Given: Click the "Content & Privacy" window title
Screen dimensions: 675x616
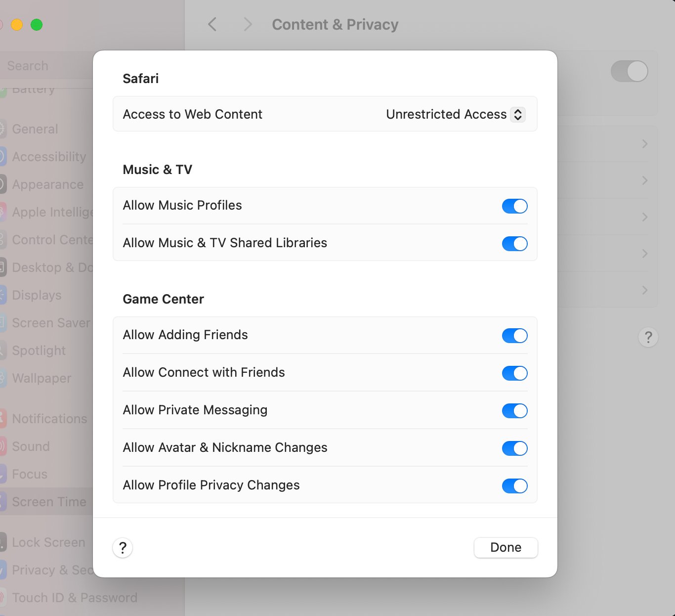Looking at the screenshot, I should 335,24.
